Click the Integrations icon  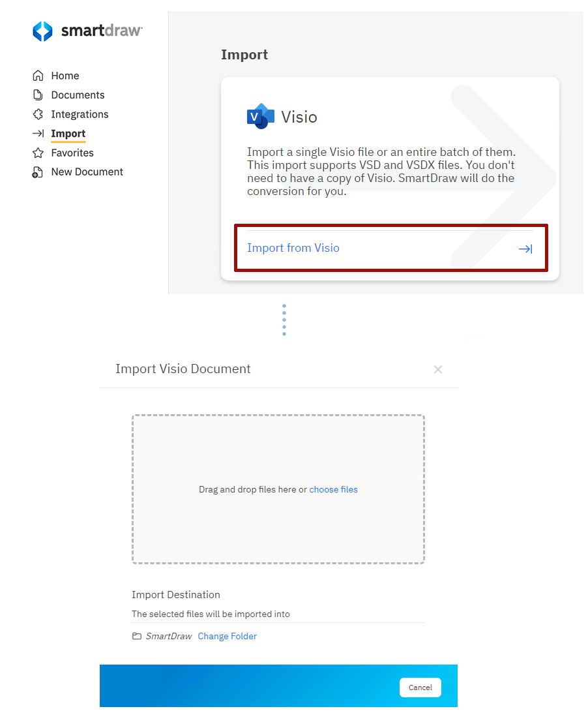point(39,114)
